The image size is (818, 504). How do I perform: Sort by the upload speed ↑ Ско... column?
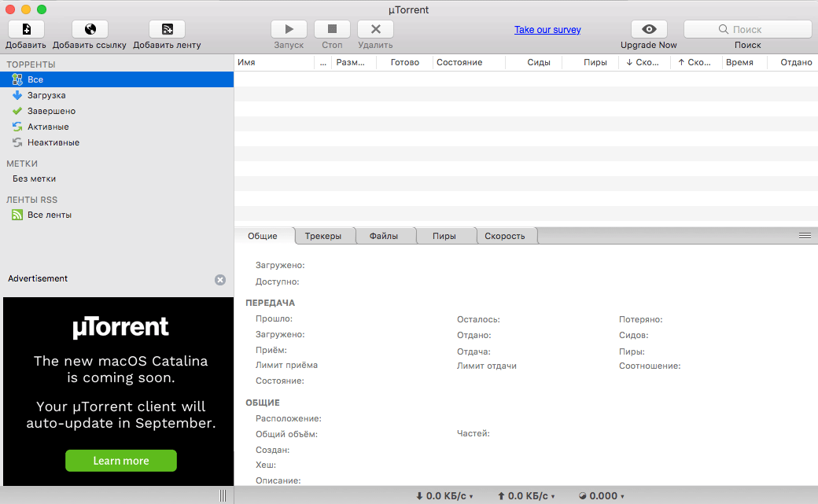click(695, 62)
